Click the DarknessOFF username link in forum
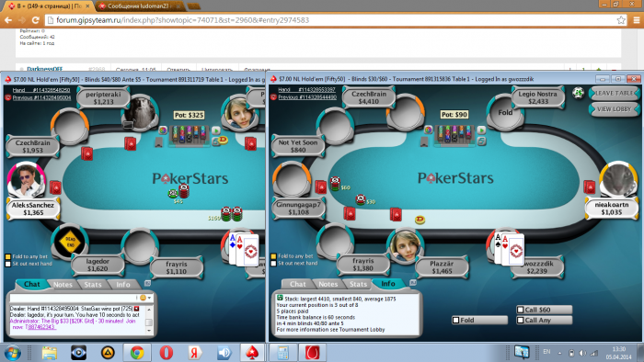Screen dimensions: 644x362 (44, 69)
